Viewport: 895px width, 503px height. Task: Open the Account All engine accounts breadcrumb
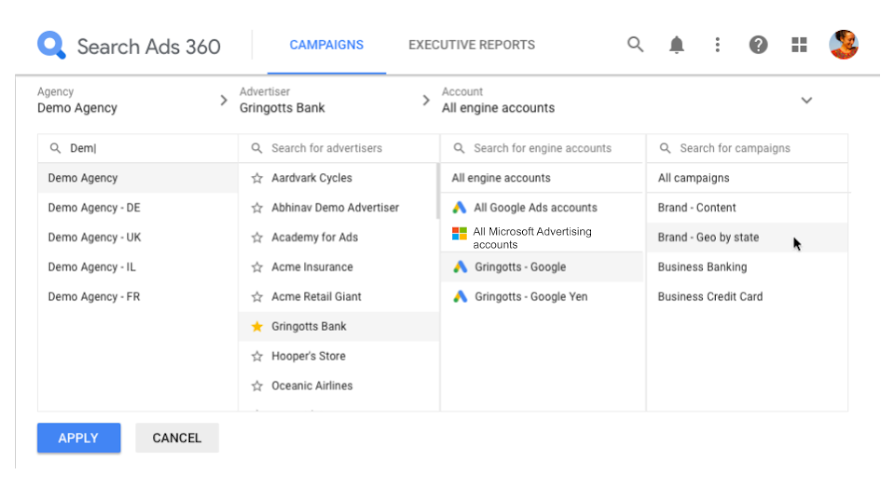(x=498, y=100)
